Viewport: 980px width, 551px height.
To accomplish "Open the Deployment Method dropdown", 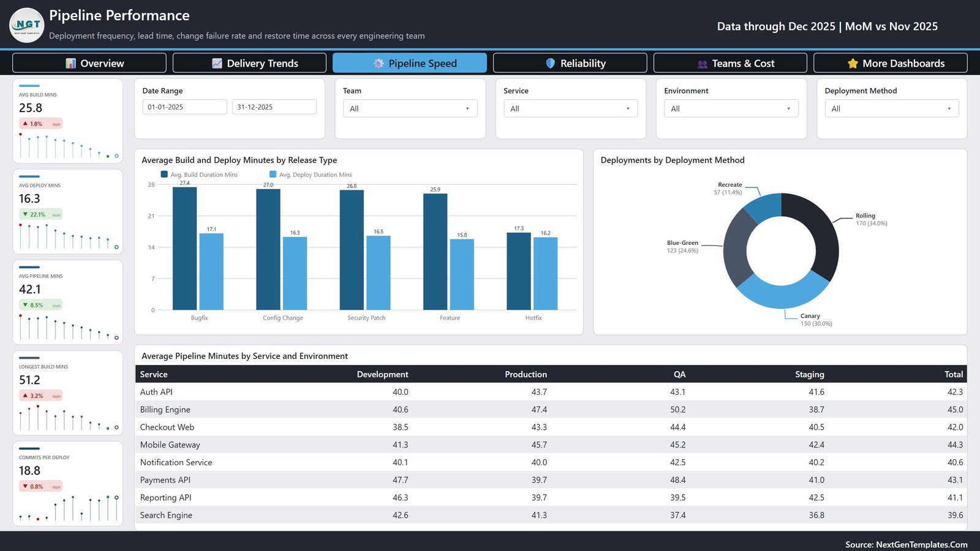I will [x=892, y=108].
